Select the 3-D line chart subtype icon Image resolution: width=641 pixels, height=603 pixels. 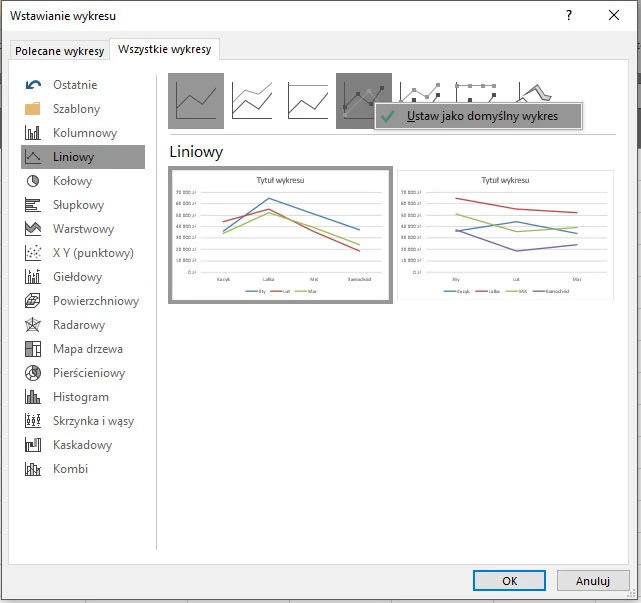point(534,92)
